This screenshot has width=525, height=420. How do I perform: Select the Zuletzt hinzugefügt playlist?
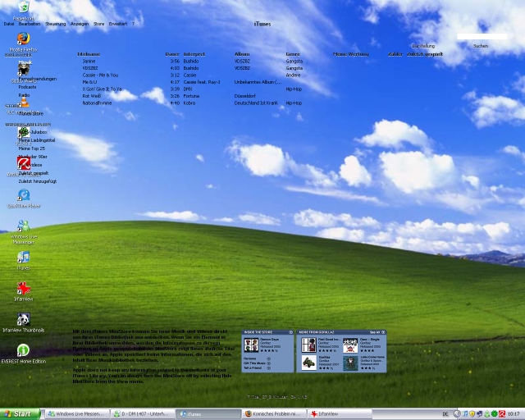(x=38, y=181)
